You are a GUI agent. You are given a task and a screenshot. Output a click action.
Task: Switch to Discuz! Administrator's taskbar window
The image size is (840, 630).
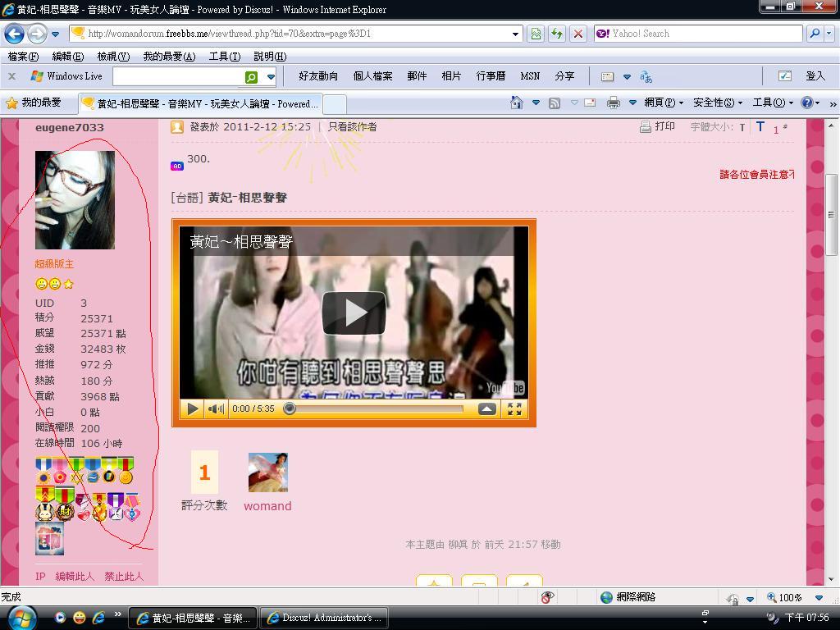click(323, 618)
